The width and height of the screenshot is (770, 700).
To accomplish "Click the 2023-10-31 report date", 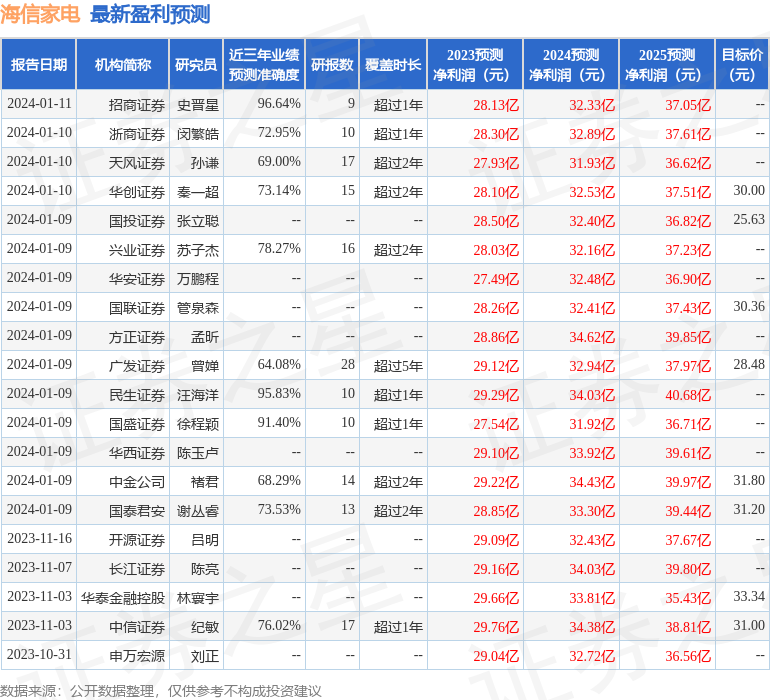I will pyautogui.click(x=39, y=654).
